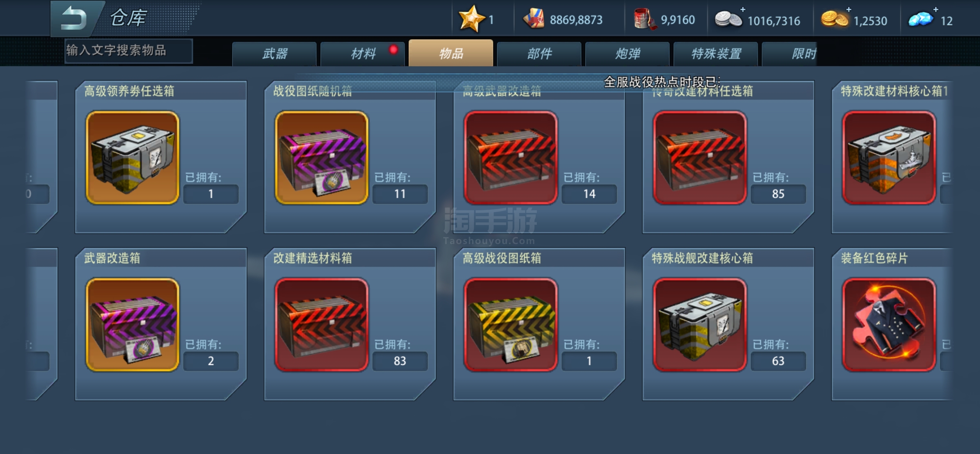Click the 输入文字搜索物品 search field
This screenshot has height=454, width=980.
click(129, 50)
